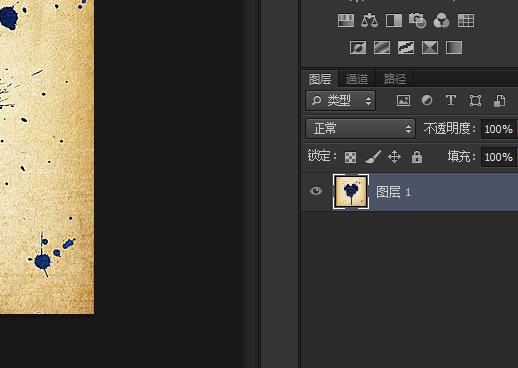Filter layers by type layers
The height and width of the screenshot is (368, 518).
tap(451, 100)
